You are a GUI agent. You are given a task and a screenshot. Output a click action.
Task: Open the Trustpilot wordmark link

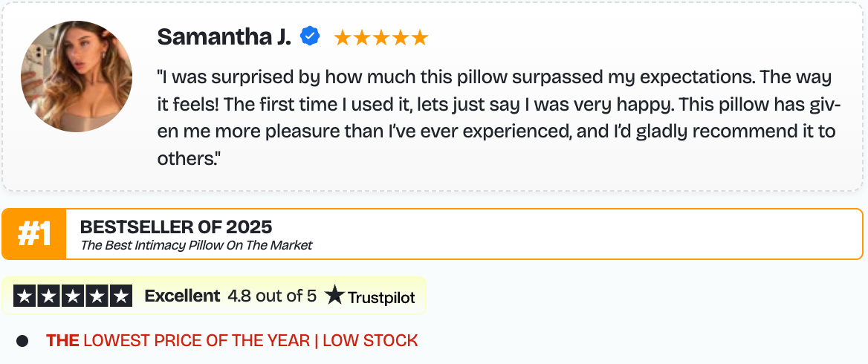(381, 296)
